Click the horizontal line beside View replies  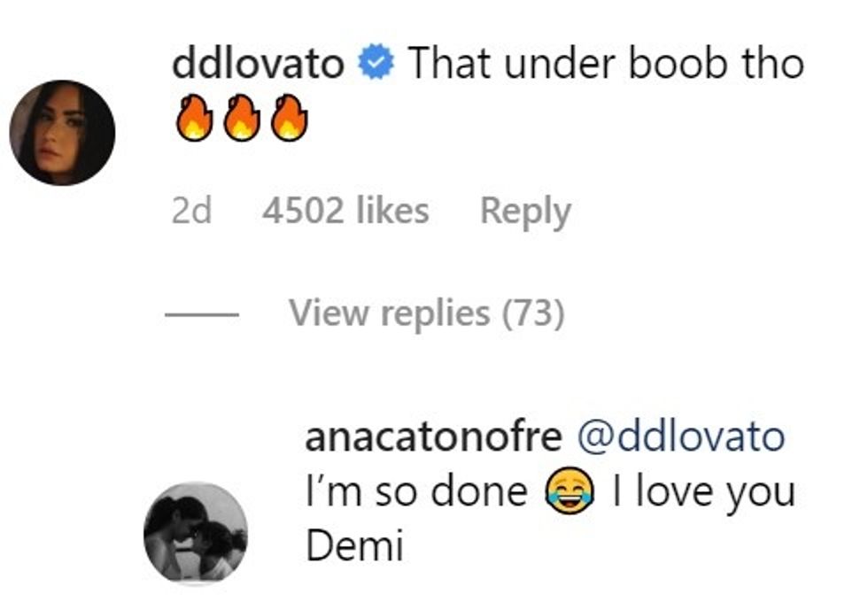(x=200, y=314)
